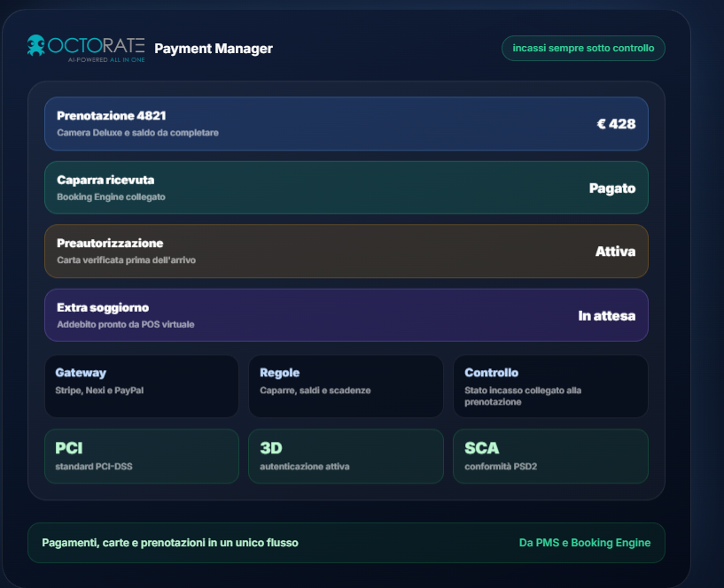Select the SCA conformità PSD2 tile
This screenshot has width=724, height=588.
(x=551, y=456)
